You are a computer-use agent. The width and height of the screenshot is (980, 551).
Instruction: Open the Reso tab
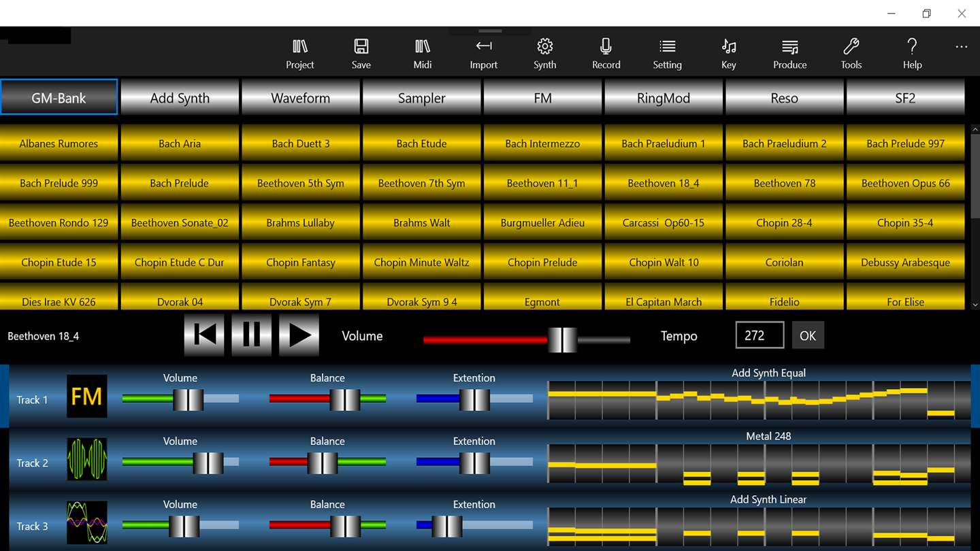[785, 97]
